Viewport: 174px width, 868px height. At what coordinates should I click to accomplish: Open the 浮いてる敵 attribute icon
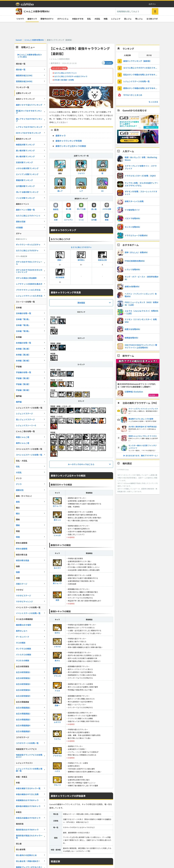click(x=81, y=205)
